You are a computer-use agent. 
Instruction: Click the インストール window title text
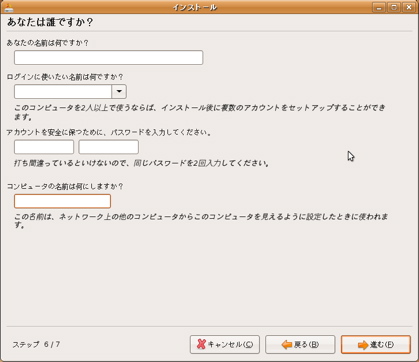(x=195, y=7)
